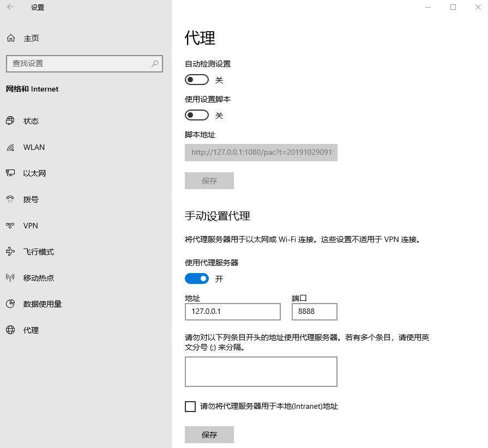Toggle the 使用设置脚本 switch
Image resolution: width=488 pixels, height=448 pixels.
coord(197,115)
